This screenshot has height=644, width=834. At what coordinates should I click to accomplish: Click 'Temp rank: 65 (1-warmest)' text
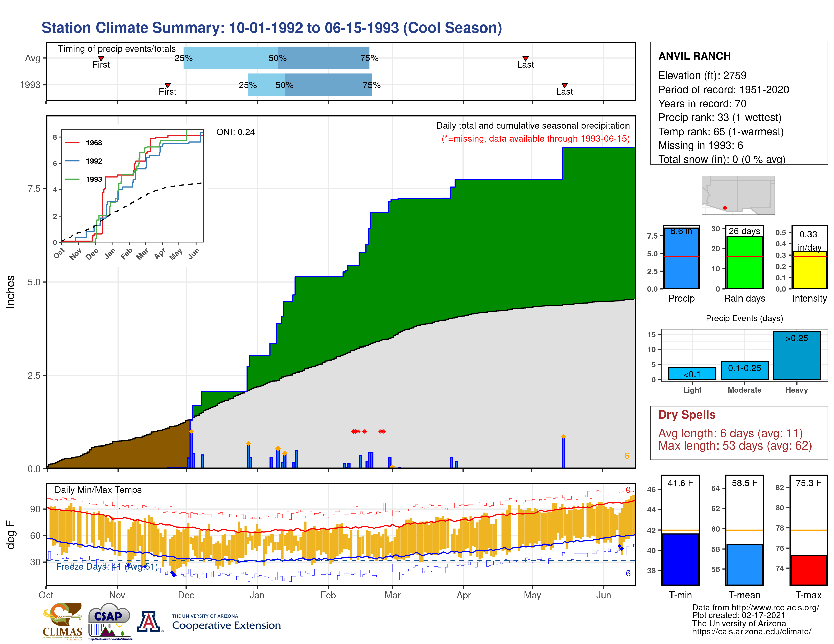pyautogui.click(x=721, y=132)
